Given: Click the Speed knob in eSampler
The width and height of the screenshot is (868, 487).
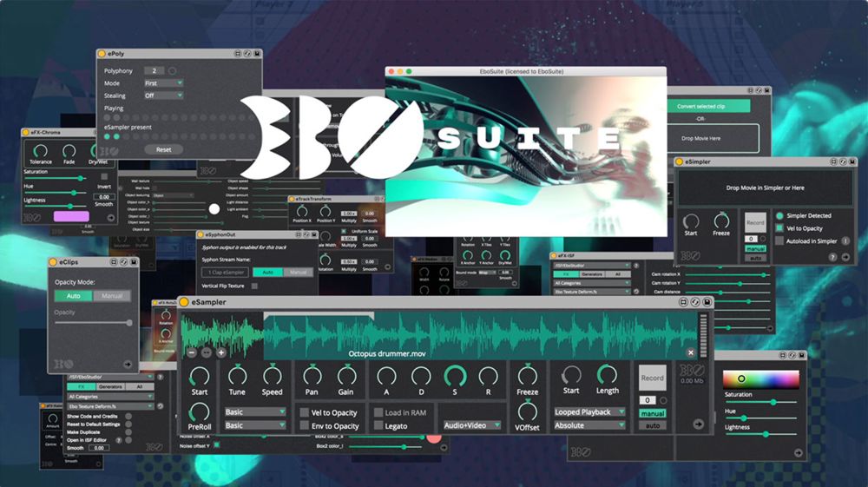Looking at the screenshot, I should point(272,377).
